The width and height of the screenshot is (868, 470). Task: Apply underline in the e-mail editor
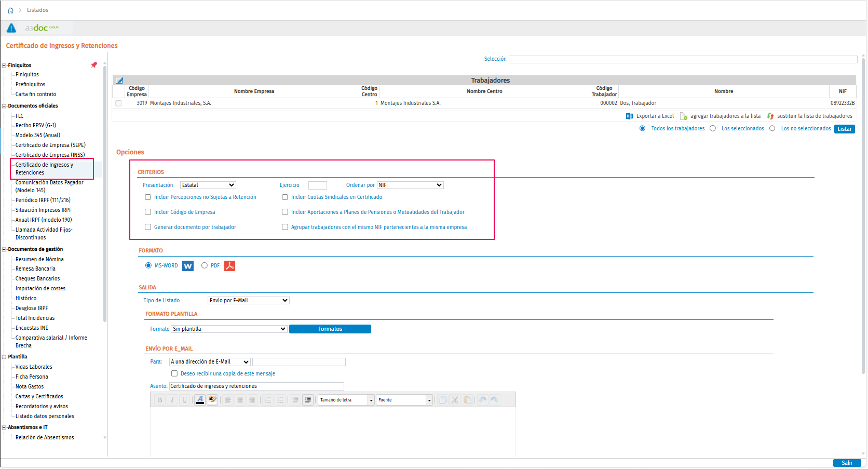click(184, 400)
